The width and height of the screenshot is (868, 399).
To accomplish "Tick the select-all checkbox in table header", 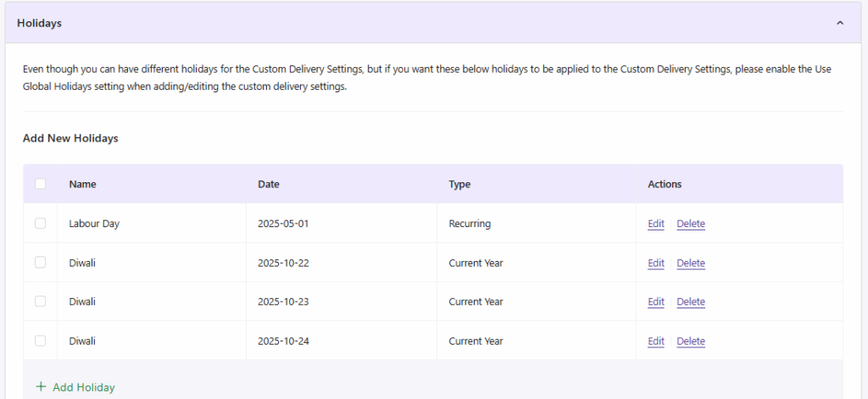I will pos(40,184).
